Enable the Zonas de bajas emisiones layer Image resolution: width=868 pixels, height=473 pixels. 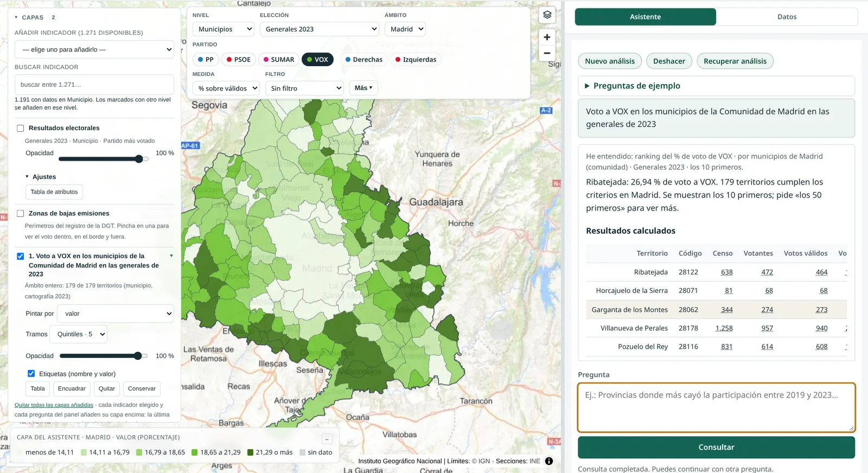coord(21,214)
